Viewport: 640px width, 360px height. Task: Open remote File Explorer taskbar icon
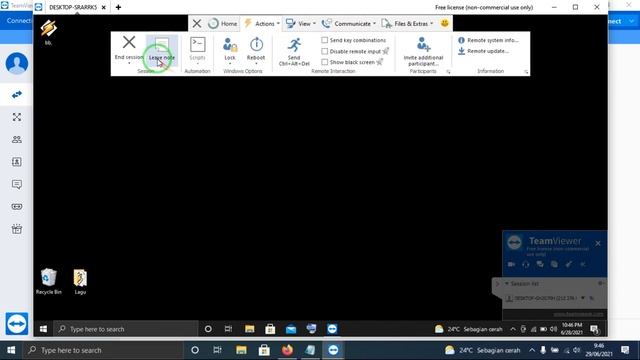pyautogui.click(x=249, y=329)
